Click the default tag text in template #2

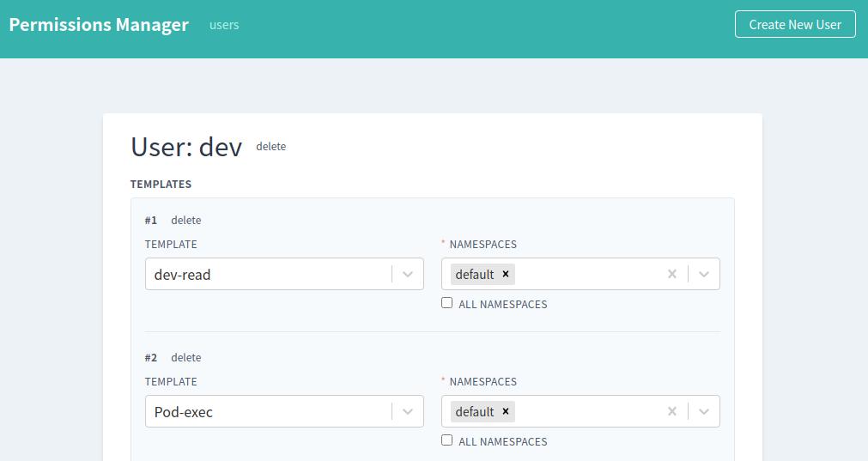pos(475,412)
